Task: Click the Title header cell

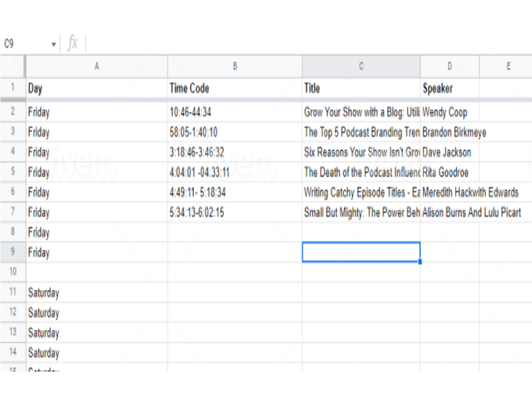Action: pos(361,88)
